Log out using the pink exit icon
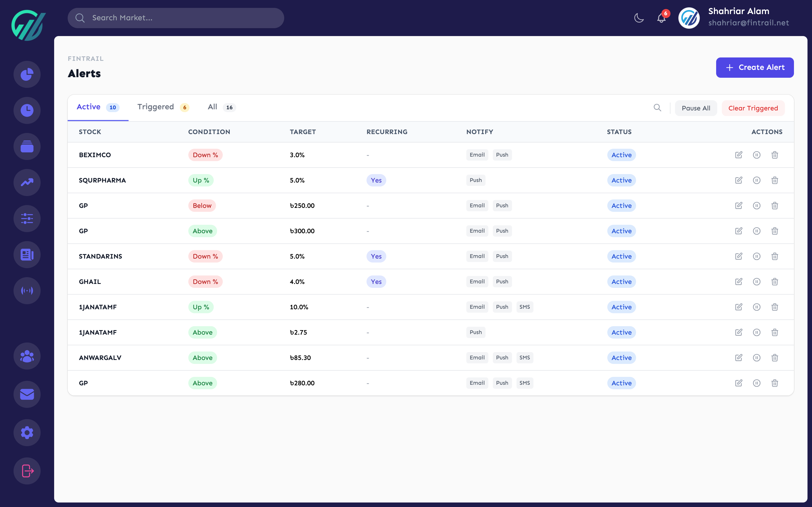 pyautogui.click(x=27, y=471)
